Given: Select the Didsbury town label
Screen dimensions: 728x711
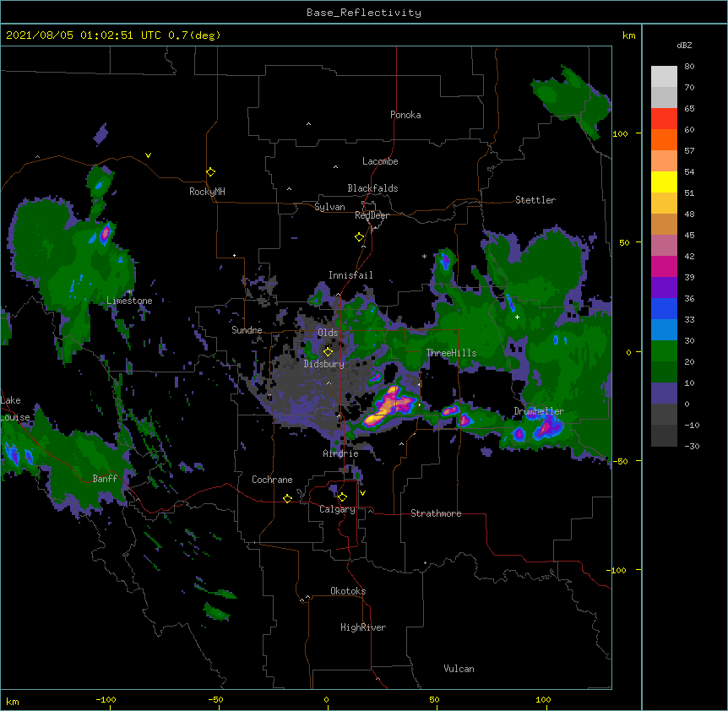Looking at the screenshot, I should 324,364.
